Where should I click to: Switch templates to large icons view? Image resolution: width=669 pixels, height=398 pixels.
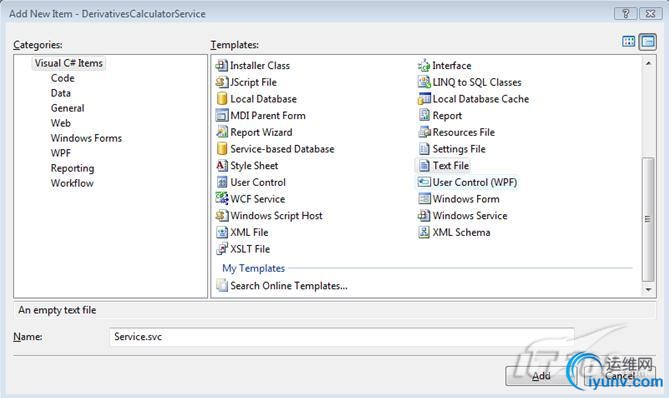tap(628, 41)
